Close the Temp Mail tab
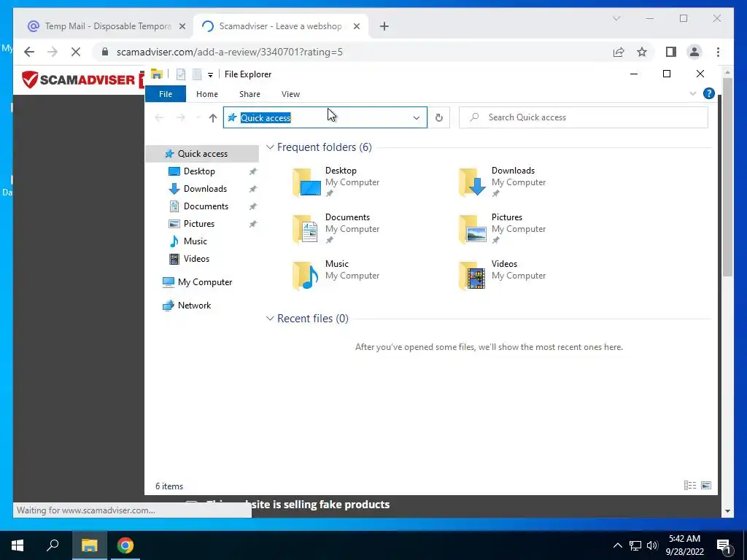Viewport: 747px width, 560px height. click(x=182, y=27)
